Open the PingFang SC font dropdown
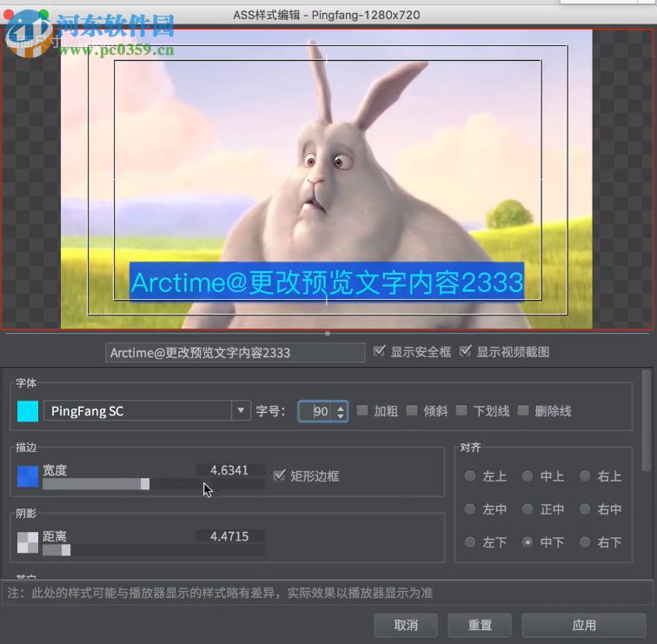 click(147, 411)
